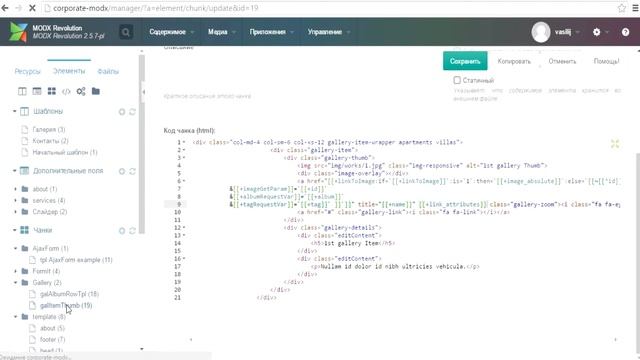
Task: Collapse the template (8) folder
Action: coord(16,317)
